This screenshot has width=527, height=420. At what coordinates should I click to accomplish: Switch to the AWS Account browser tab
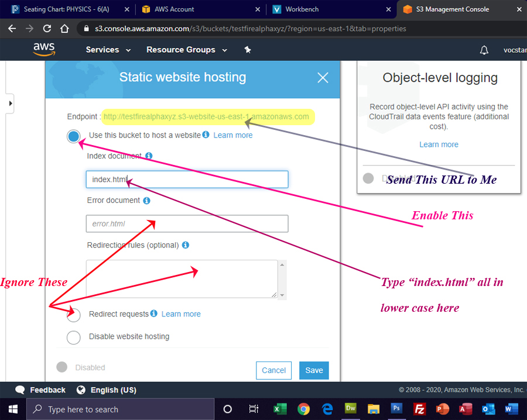(x=174, y=9)
